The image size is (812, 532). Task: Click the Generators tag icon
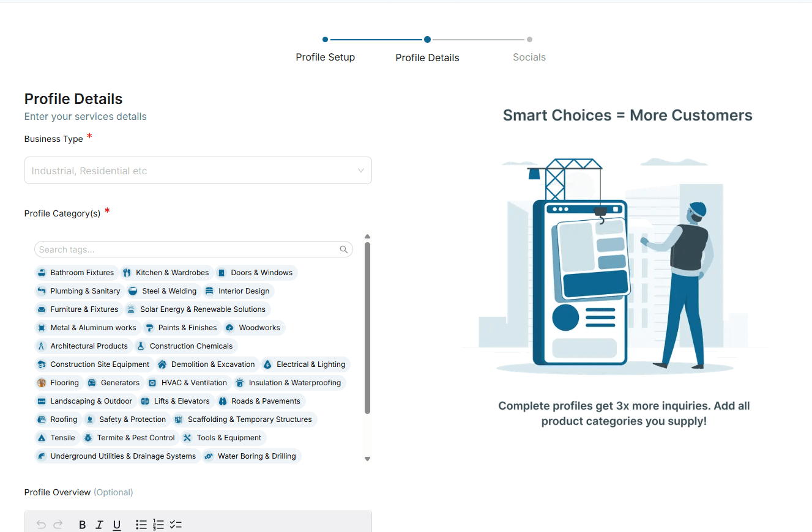click(92, 383)
